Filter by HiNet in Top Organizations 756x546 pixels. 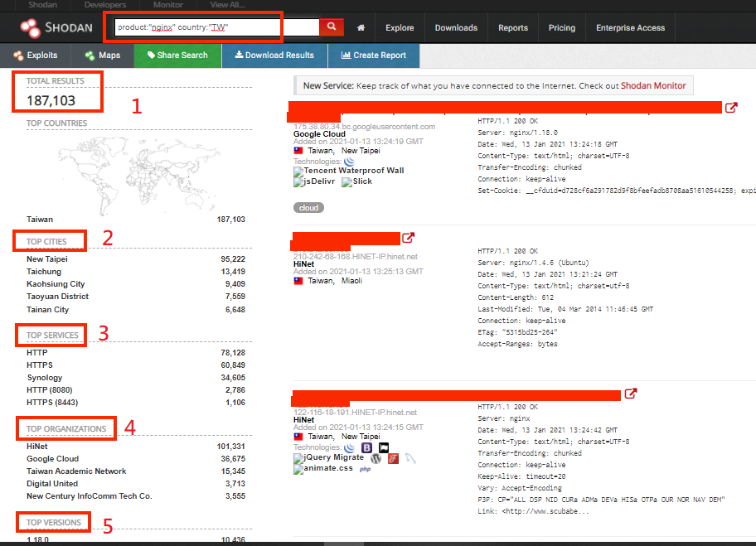pyautogui.click(x=37, y=447)
